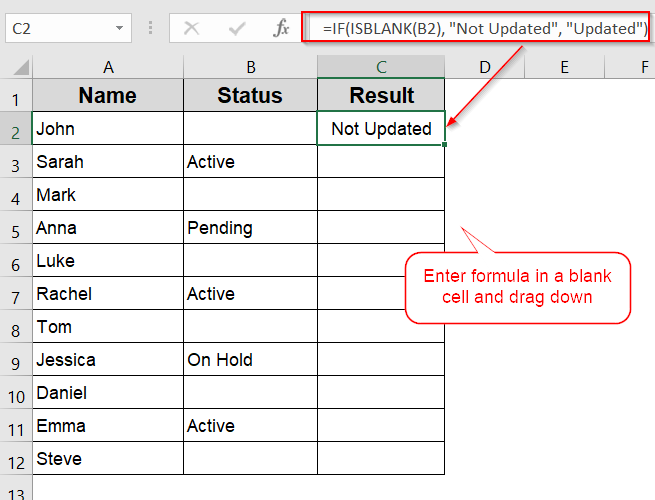Select Sarah's Active status cell

coord(250,161)
